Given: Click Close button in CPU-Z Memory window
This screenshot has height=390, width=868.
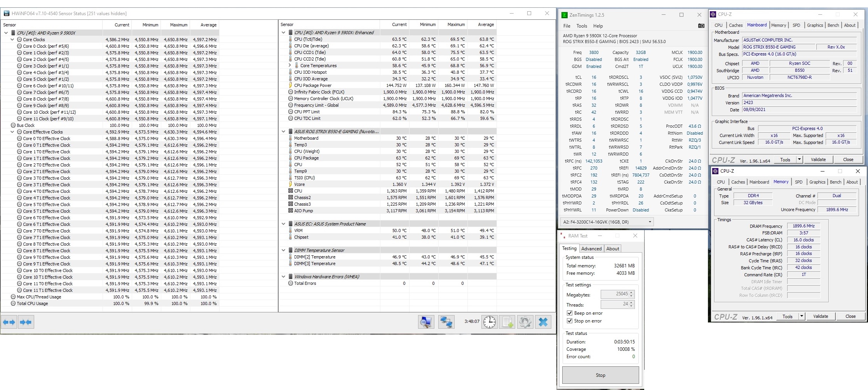Looking at the screenshot, I should pyautogui.click(x=851, y=316).
